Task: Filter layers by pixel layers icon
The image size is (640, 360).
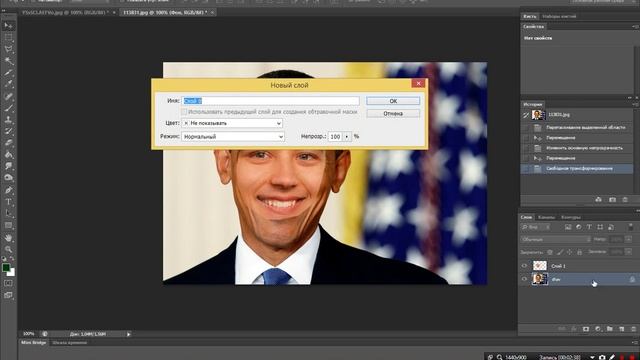Action: pos(568,227)
